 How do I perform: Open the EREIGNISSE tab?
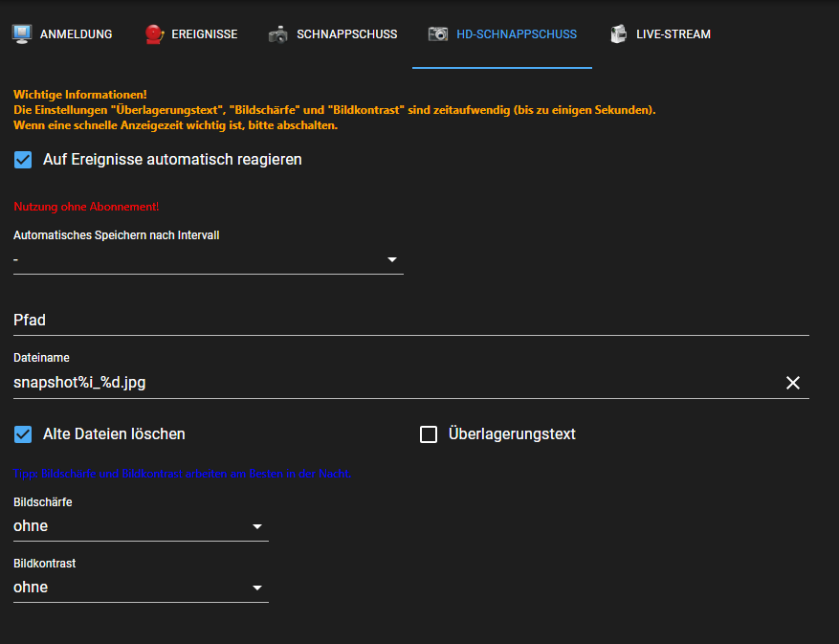point(191,34)
